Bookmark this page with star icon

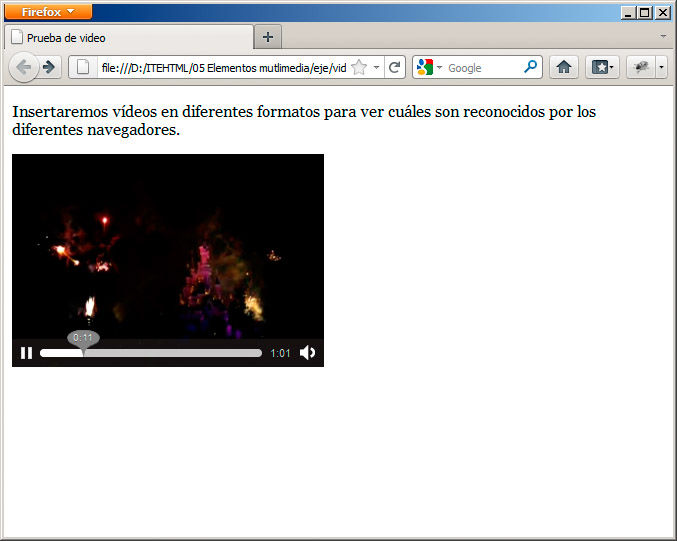click(359, 68)
